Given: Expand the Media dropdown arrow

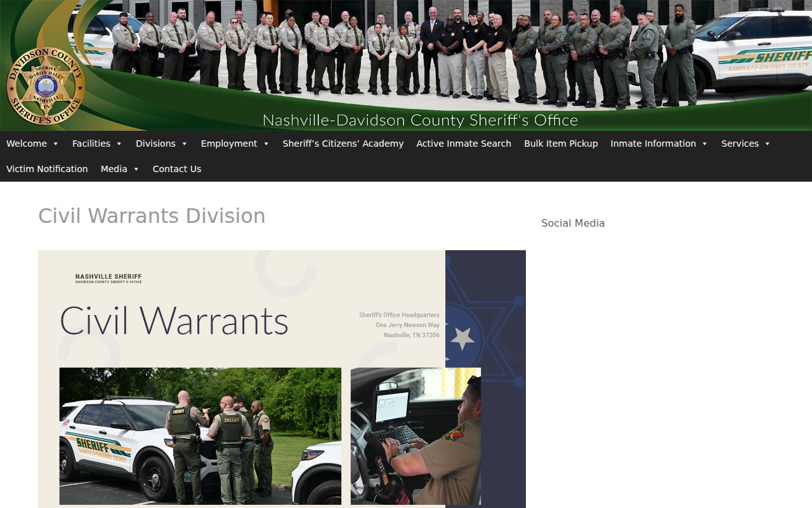Looking at the screenshot, I should 136,170.
